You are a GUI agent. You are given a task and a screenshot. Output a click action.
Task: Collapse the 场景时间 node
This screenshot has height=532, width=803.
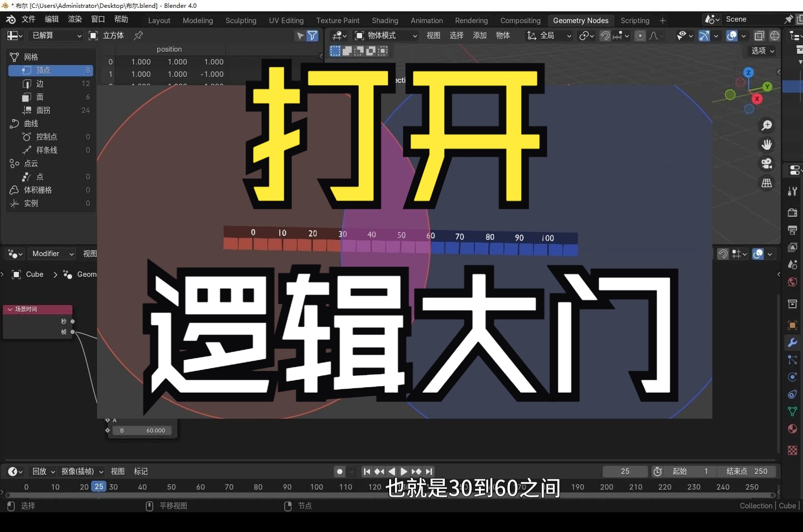pos(10,309)
